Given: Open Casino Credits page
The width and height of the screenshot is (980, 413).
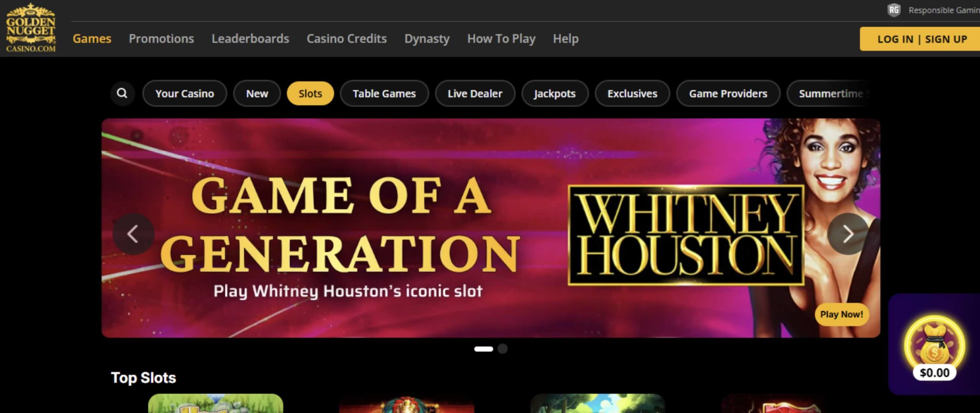Looking at the screenshot, I should 347,38.
